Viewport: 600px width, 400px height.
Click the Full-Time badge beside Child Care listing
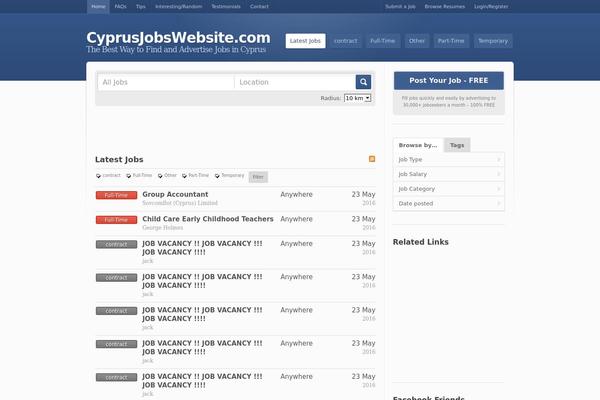(x=116, y=219)
